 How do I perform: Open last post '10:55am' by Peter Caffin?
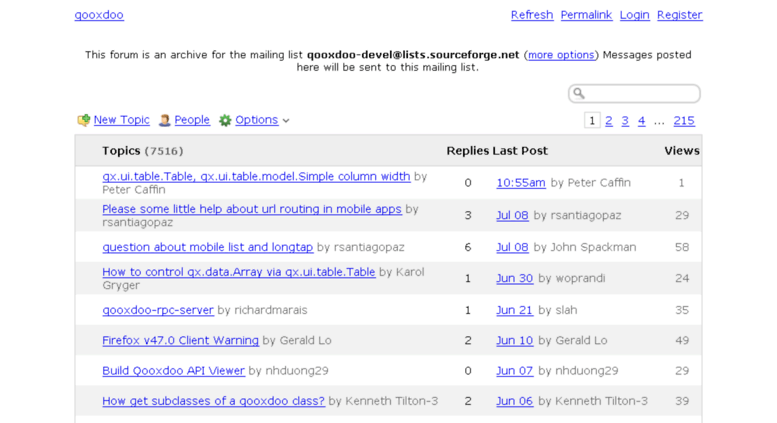pos(521,183)
